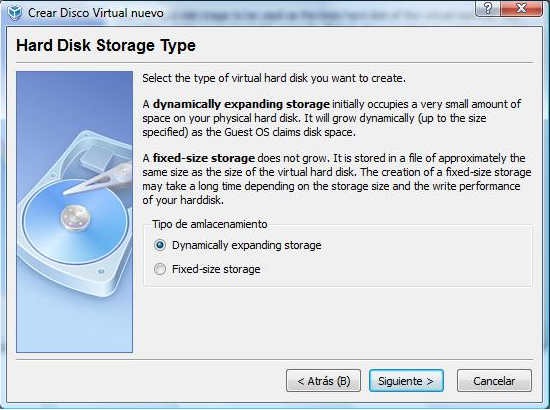Image resolution: width=550 pixels, height=410 pixels.
Task: Click the read/write arm in the disk illustration
Action: 99,178
